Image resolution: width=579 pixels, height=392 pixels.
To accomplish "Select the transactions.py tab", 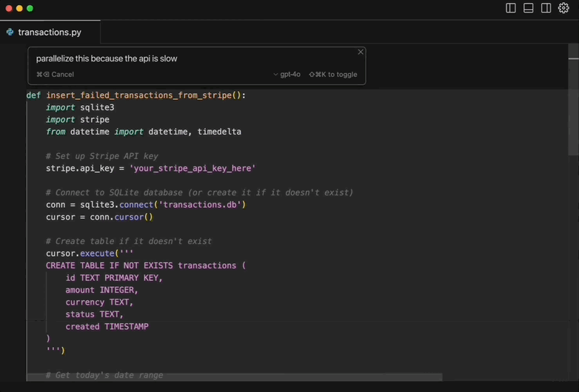I will pyautogui.click(x=49, y=33).
